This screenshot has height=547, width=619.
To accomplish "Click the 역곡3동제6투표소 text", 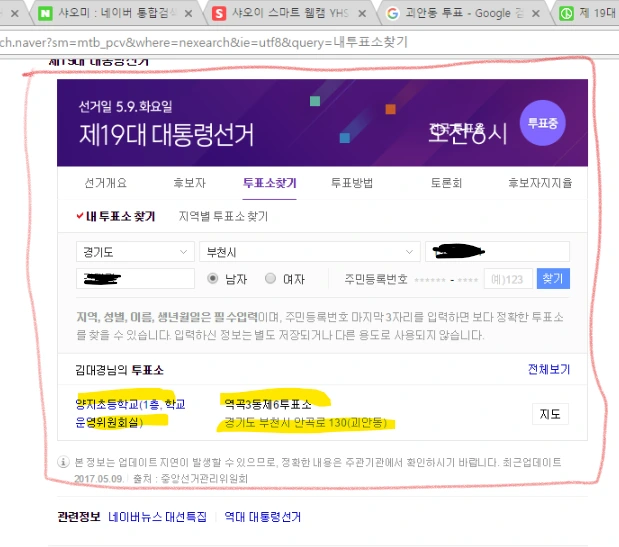I will (268, 404).
